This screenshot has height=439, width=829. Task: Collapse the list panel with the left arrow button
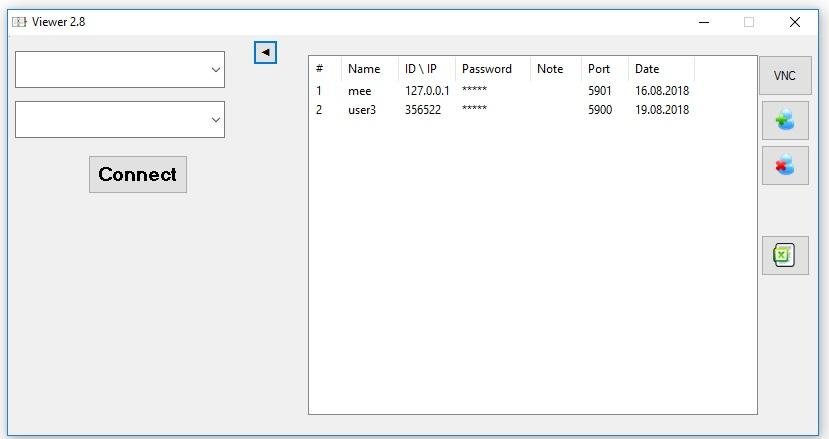265,52
